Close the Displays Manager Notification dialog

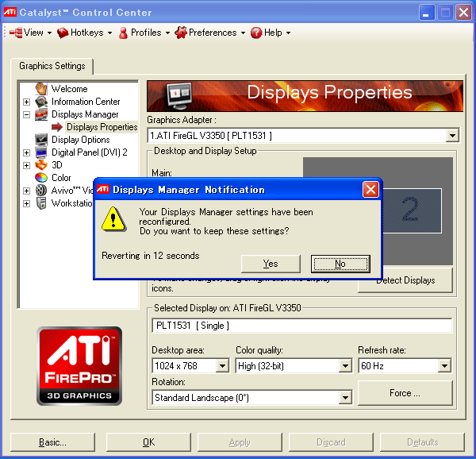pyautogui.click(x=370, y=190)
